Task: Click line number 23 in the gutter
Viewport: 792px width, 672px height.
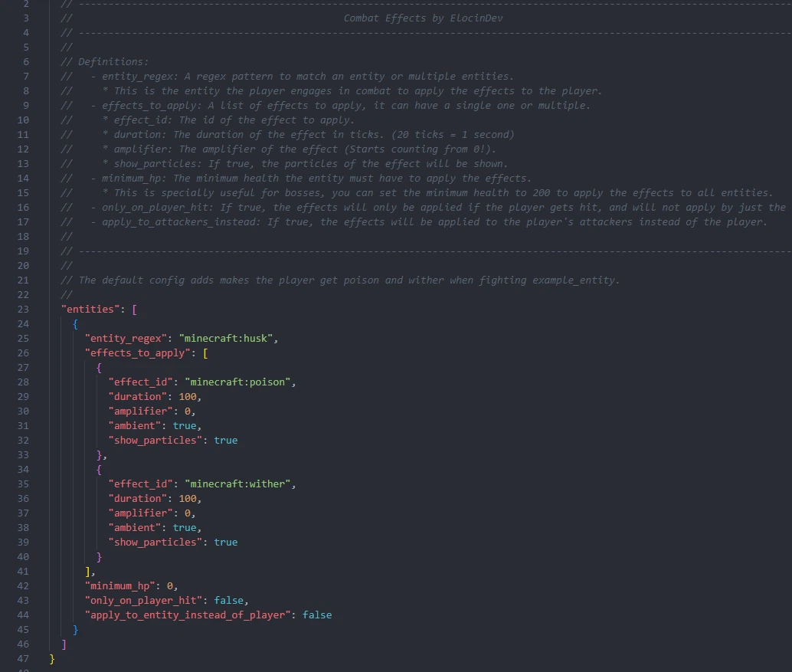Action: click(23, 310)
